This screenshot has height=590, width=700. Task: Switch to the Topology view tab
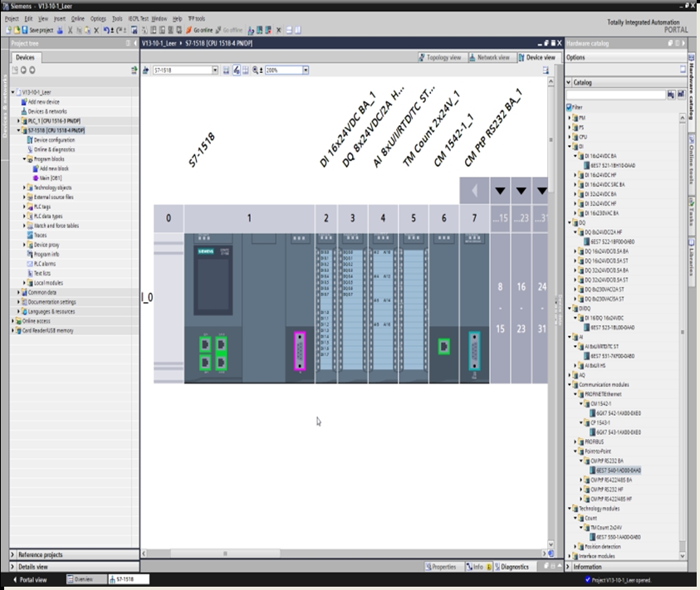click(440, 57)
